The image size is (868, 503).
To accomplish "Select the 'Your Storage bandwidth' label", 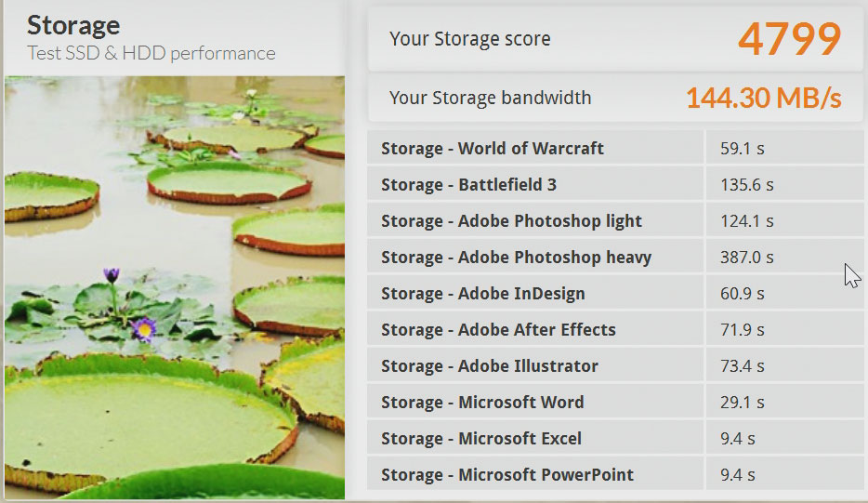I will 490,98.
